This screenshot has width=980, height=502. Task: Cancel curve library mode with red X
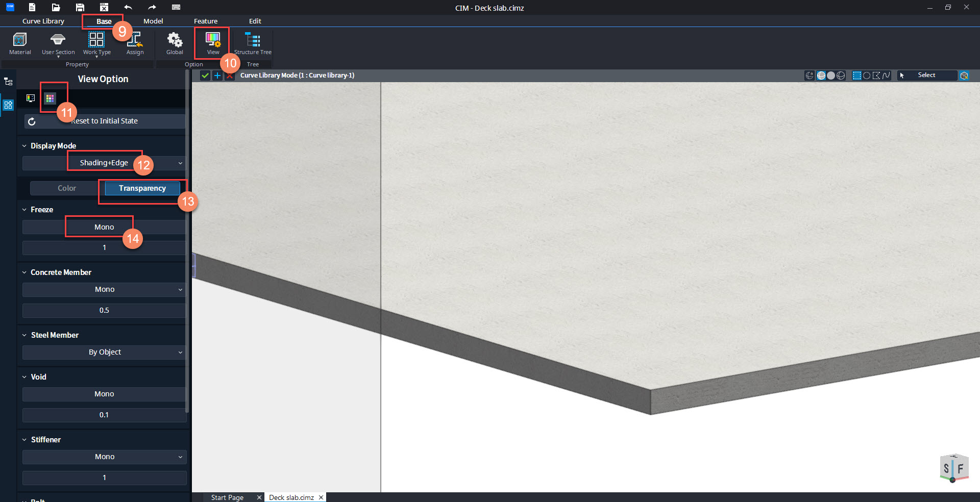pos(230,76)
